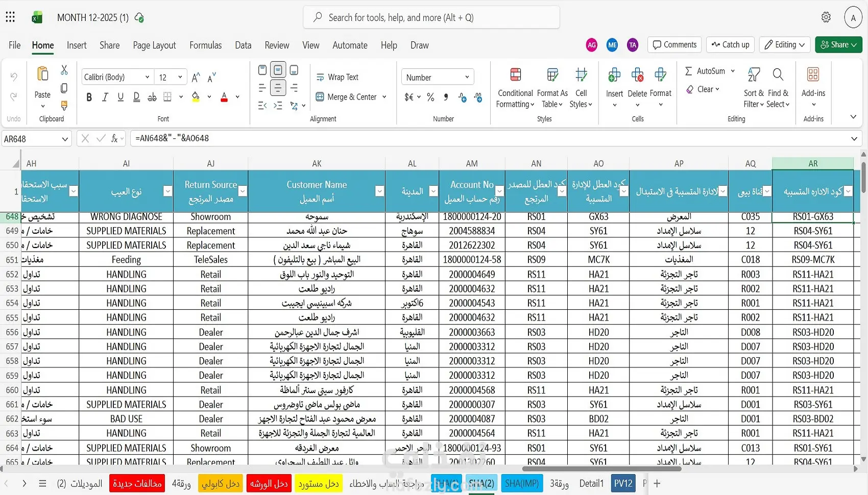Apply the yellow fill color swatch
Screen dimensions: 868x495
(196, 97)
